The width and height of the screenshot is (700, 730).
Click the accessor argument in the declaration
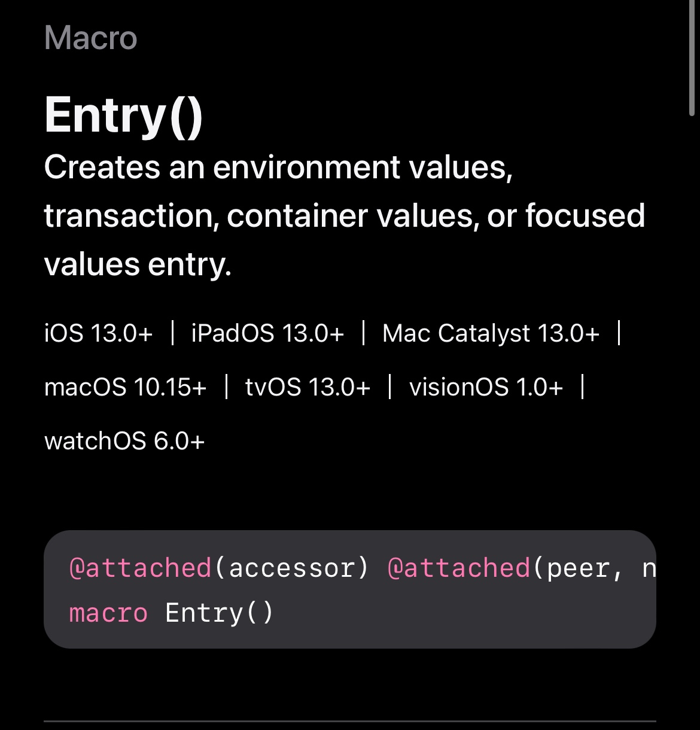click(291, 568)
